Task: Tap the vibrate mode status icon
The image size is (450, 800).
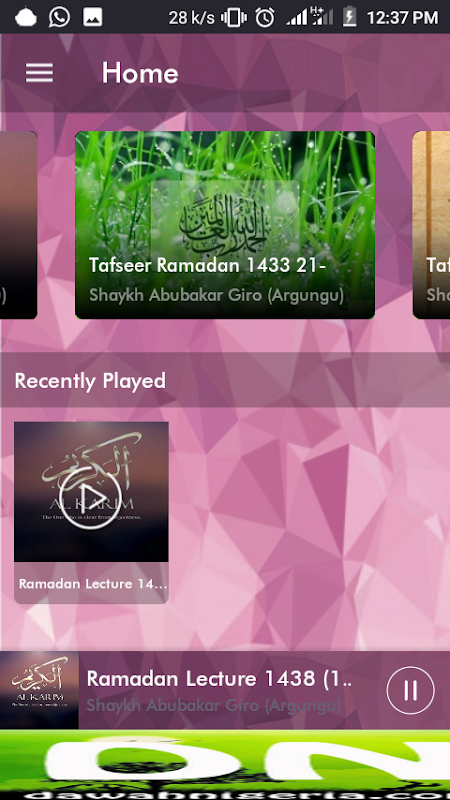Action: 234,18
